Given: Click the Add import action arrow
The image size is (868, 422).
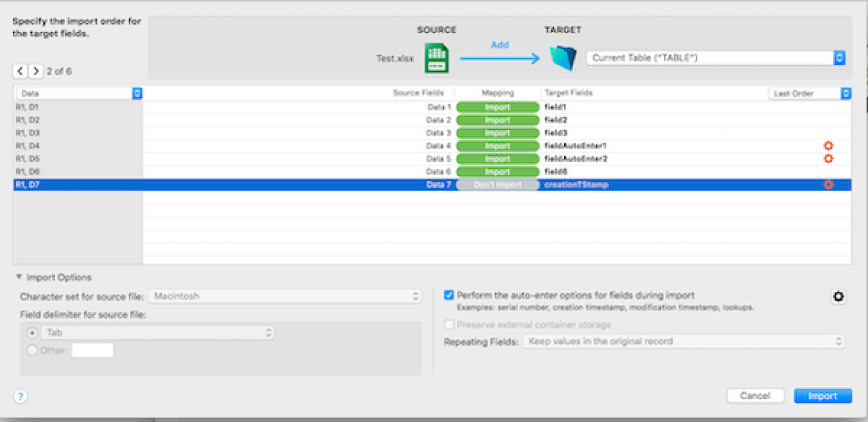Looking at the screenshot, I should 500,59.
